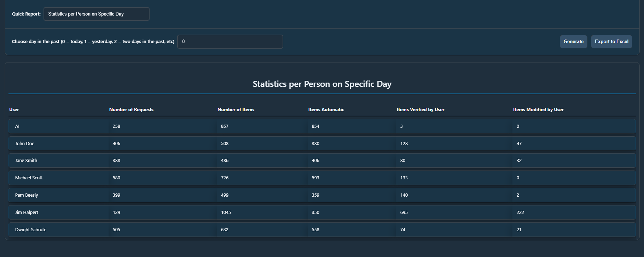Click Jane Smith's modified items value 32
This screenshot has width=644, height=257.
519,160
